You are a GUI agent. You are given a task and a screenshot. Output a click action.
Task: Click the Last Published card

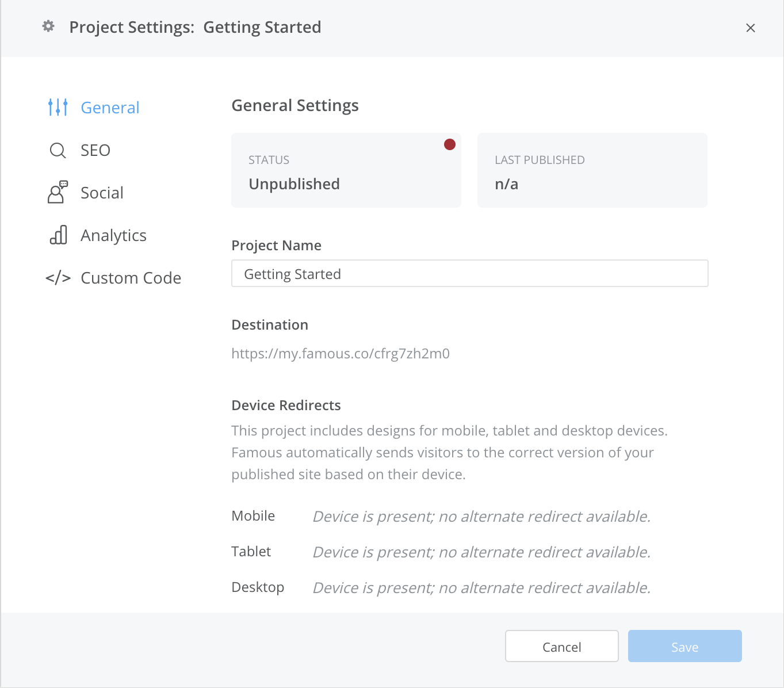coord(592,171)
